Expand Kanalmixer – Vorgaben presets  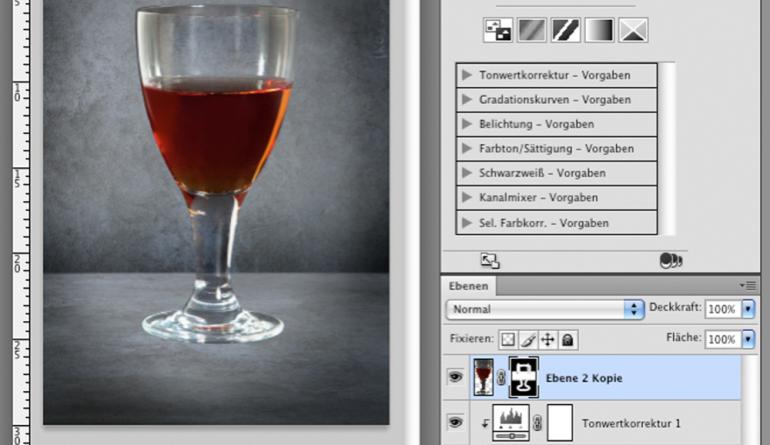pyautogui.click(x=467, y=197)
